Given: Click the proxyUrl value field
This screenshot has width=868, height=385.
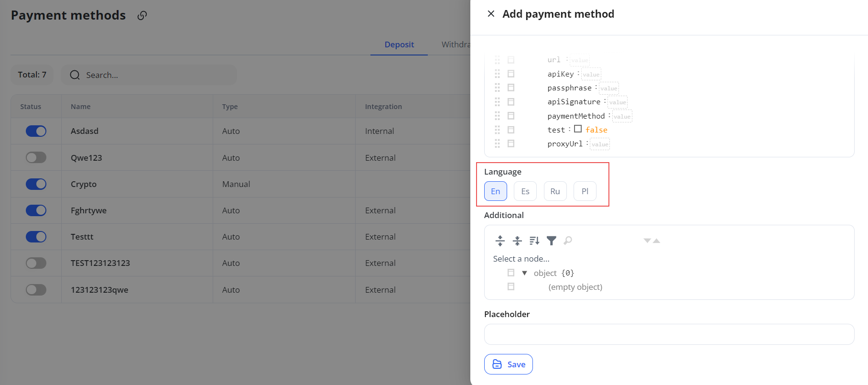Looking at the screenshot, I should click(600, 144).
